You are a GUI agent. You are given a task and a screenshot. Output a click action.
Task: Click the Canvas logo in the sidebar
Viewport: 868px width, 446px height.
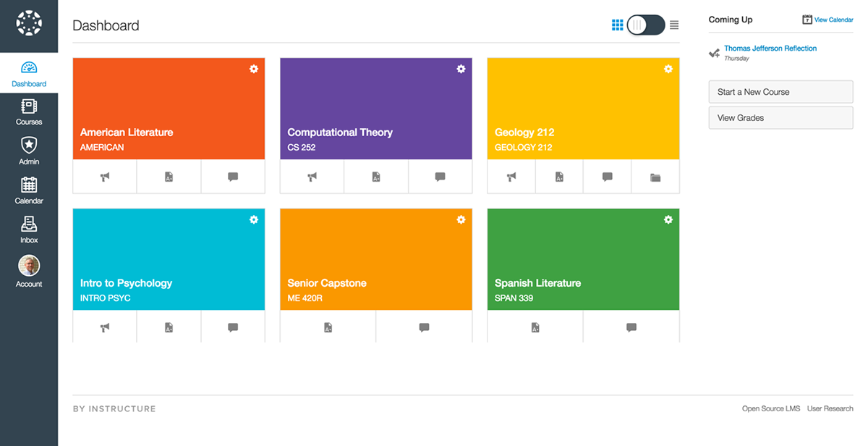tap(29, 24)
